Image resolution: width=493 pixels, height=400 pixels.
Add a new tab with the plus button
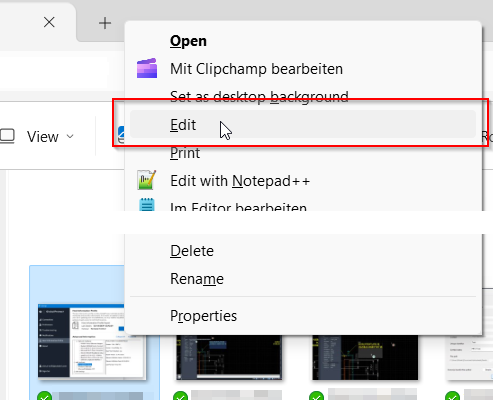pyautogui.click(x=105, y=23)
